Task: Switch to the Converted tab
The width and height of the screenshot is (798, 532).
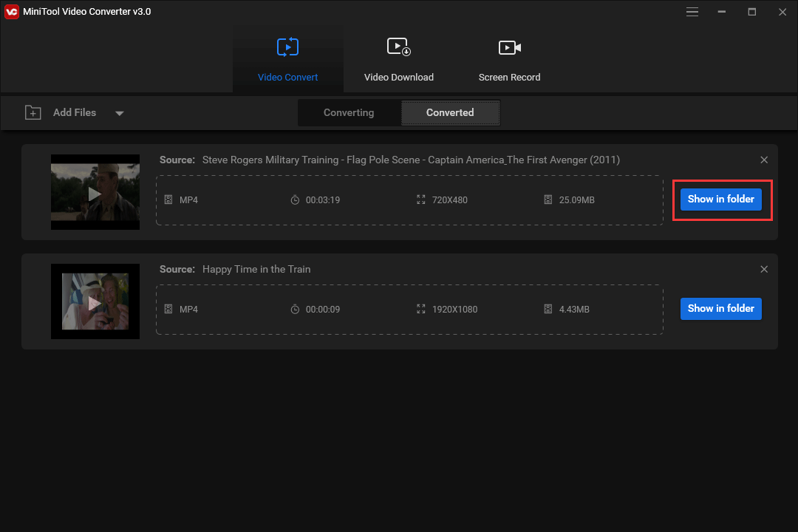Action: (451, 112)
